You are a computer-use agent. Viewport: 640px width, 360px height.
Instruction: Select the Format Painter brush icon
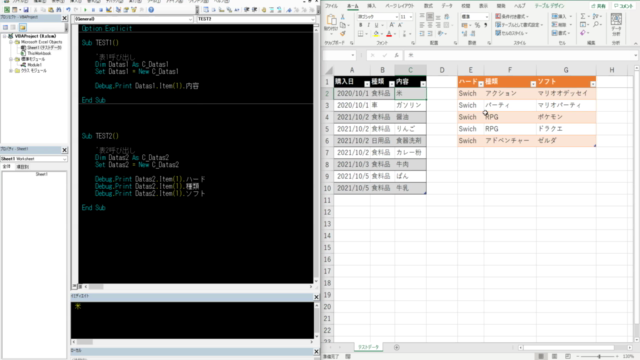pos(342,33)
